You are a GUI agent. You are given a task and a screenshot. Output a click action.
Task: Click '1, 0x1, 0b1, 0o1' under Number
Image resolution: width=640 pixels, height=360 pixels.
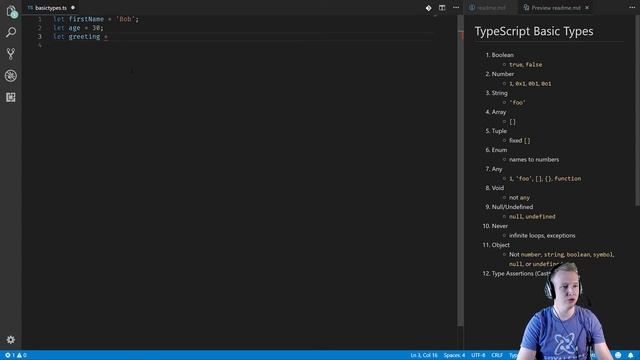[x=530, y=83]
